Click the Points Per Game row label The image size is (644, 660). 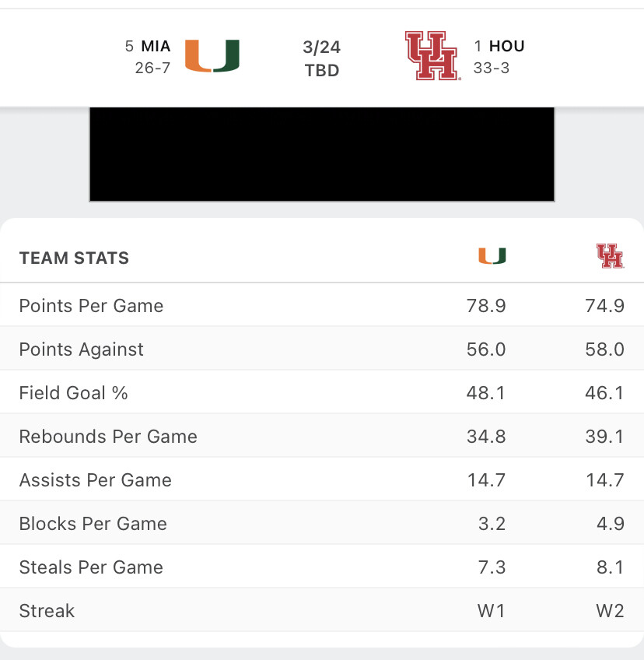coord(91,306)
